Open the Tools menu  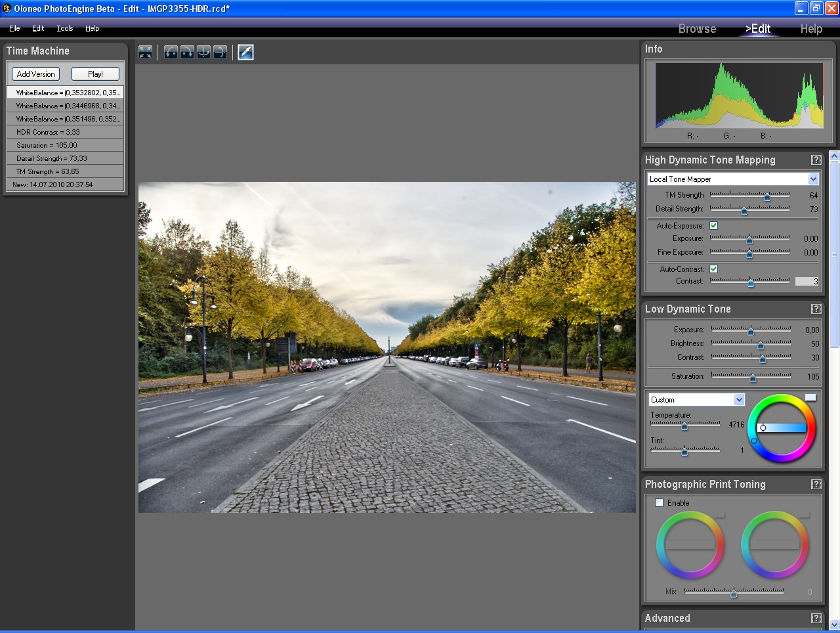[64, 28]
